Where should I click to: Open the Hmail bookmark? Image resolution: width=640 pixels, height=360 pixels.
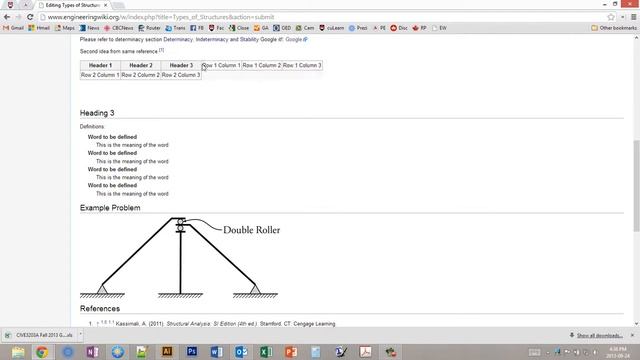click(x=39, y=28)
